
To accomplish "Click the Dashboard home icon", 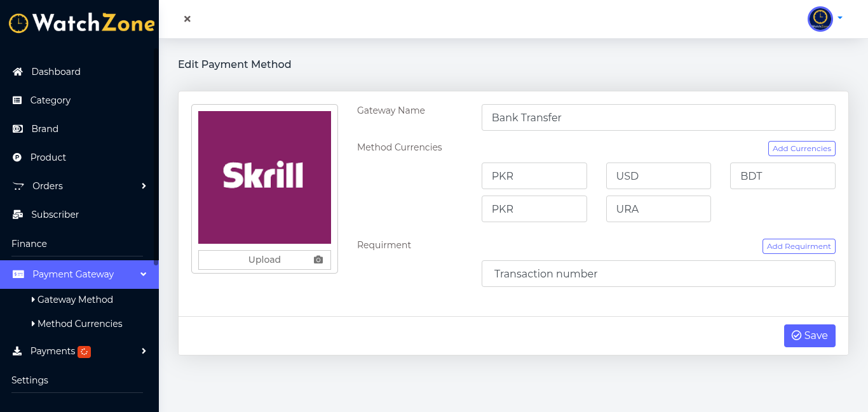I will pos(18,72).
